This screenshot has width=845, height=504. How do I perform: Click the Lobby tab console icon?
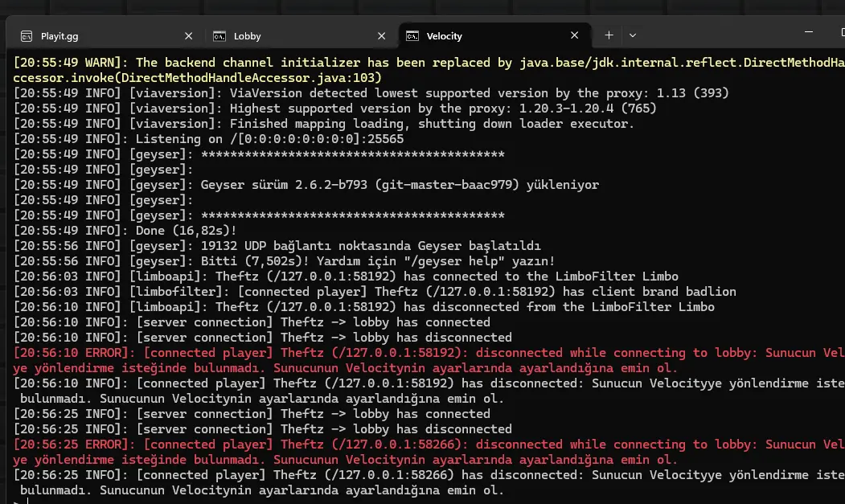click(x=219, y=36)
